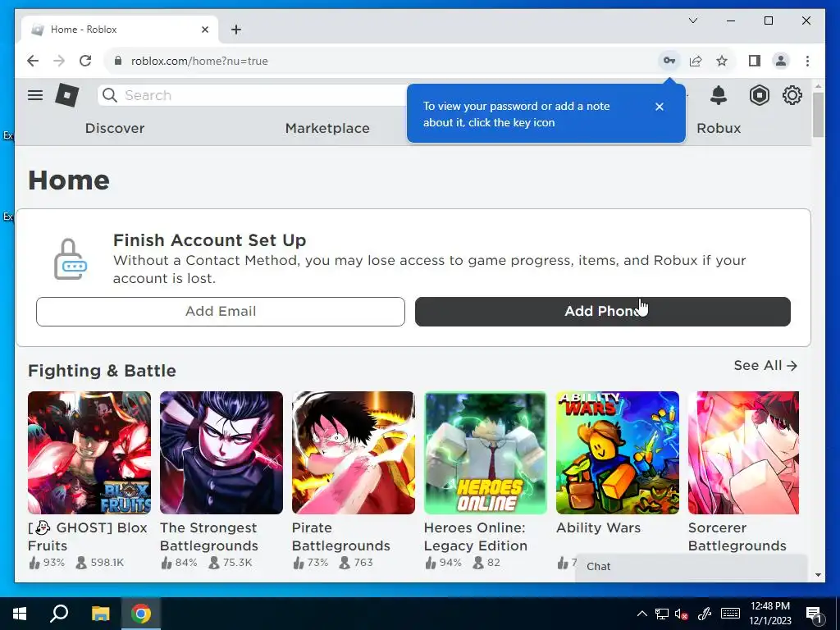This screenshot has width=840, height=630.
Task: Open the Blox Fruits game thumbnail
Action: tap(89, 453)
